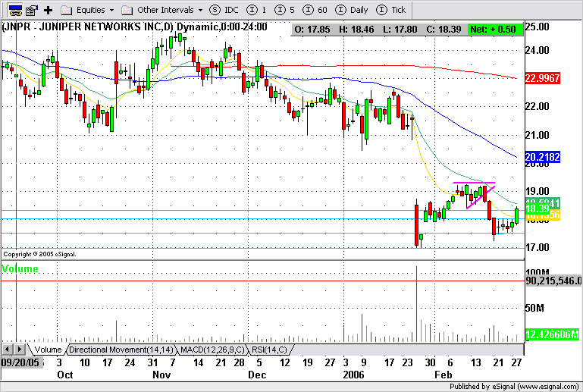Screen dimensions: 583x392
Task: Switch chart to 60-minute interval
Action: coord(315,10)
